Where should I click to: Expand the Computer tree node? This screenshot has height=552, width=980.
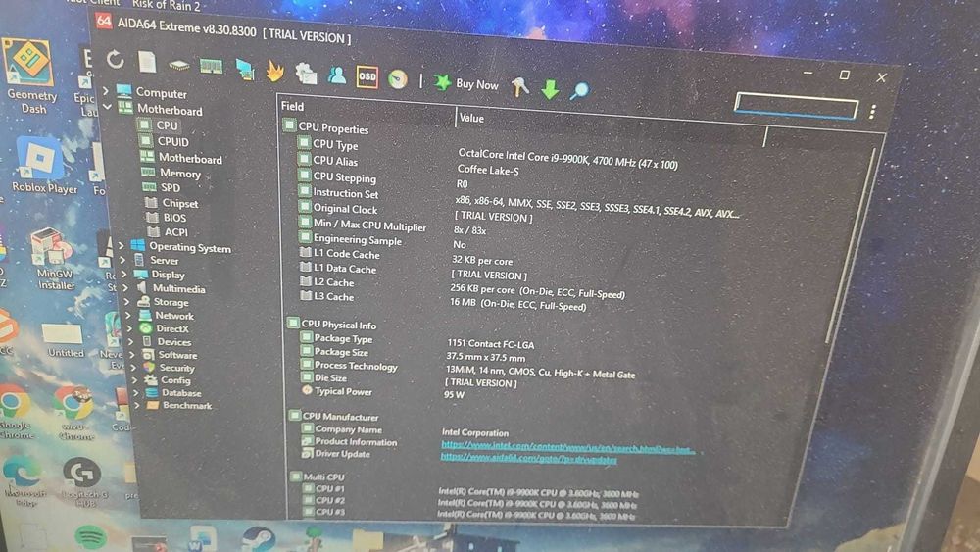pyautogui.click(x=106, y=90)
